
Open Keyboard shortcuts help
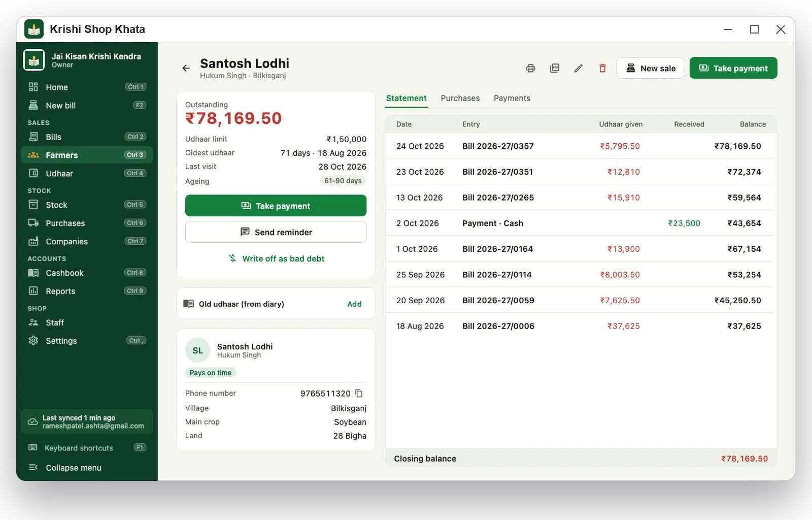[87, 448]
